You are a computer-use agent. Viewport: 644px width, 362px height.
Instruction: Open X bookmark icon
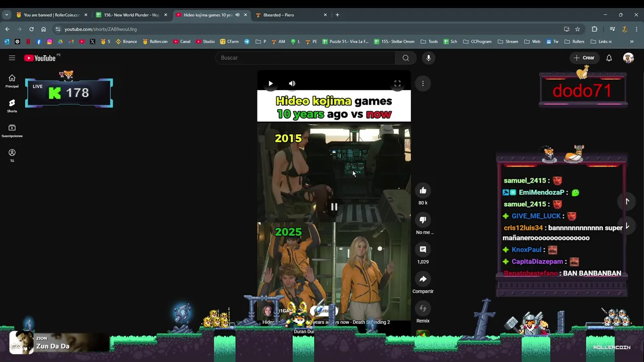(93, 42)
